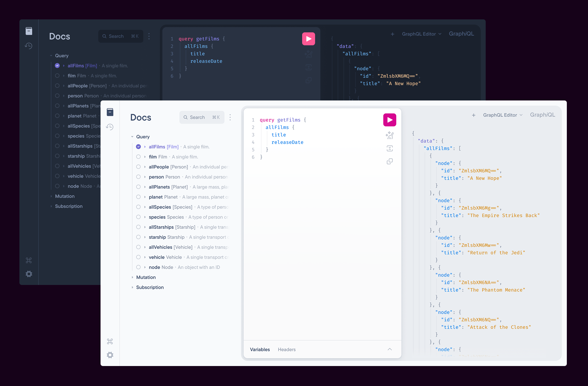The height and width of the screenshot is (386, 588).
Task: Click "The Empire Strikes Back" in results
Action: (503, 215)
